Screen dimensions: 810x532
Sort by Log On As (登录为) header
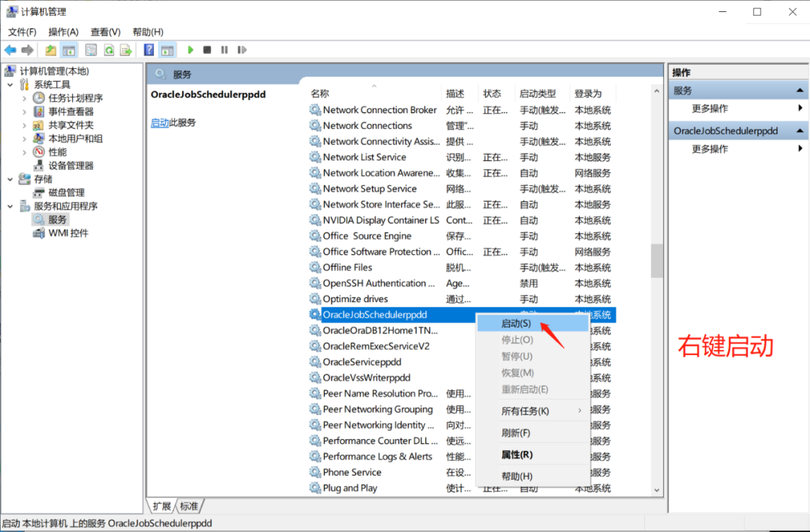pyautogui.click(x=593, y=94)
